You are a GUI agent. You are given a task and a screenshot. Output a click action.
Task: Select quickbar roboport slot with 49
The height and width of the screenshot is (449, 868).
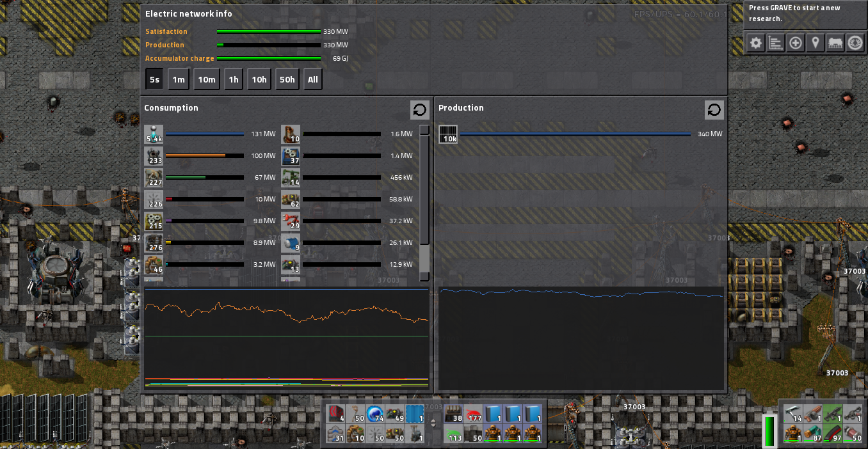396,414
